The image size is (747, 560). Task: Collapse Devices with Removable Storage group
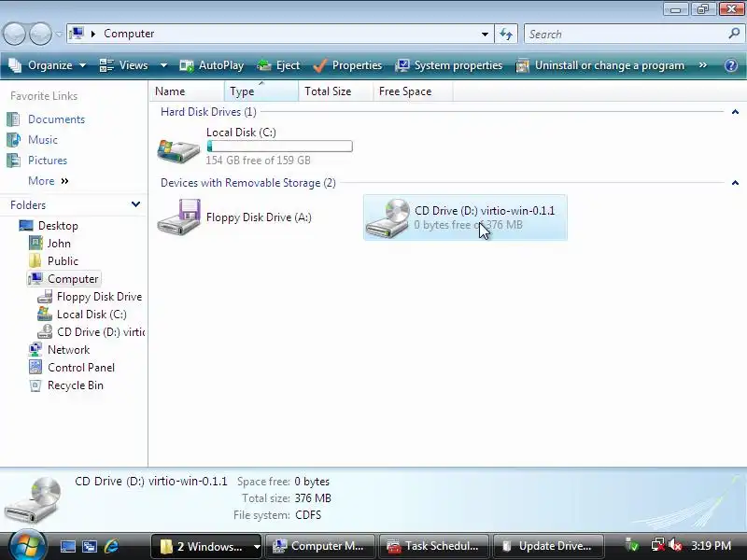click(735, 183)
